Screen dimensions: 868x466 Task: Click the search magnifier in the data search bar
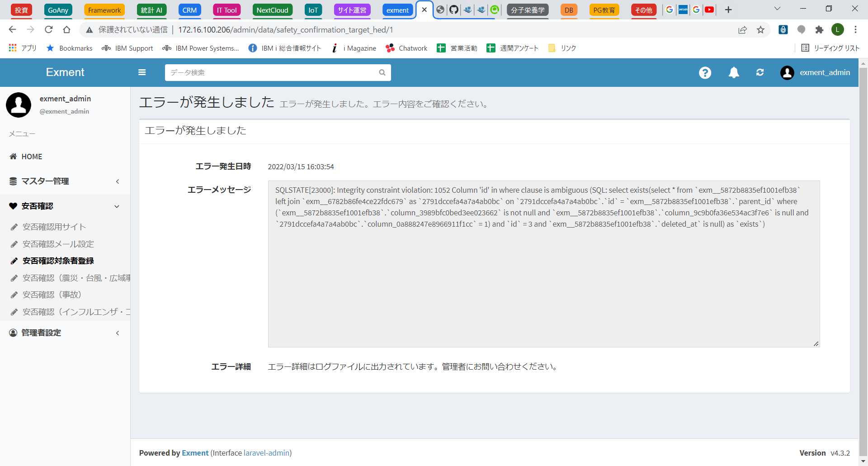click(382, 72)
